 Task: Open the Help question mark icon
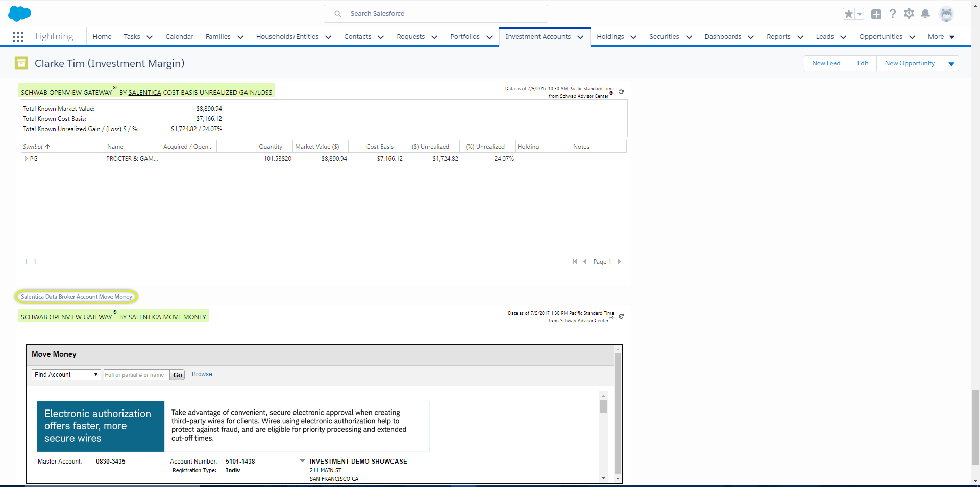coord(893,14)
